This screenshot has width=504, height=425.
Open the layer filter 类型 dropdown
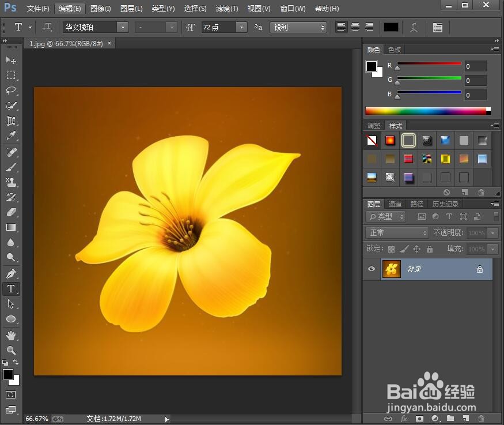[386, 217]
